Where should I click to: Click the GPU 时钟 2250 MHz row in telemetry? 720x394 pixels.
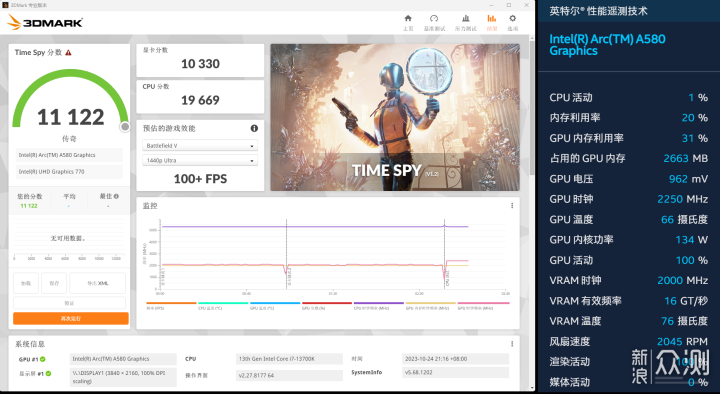[x=628, y=199]
